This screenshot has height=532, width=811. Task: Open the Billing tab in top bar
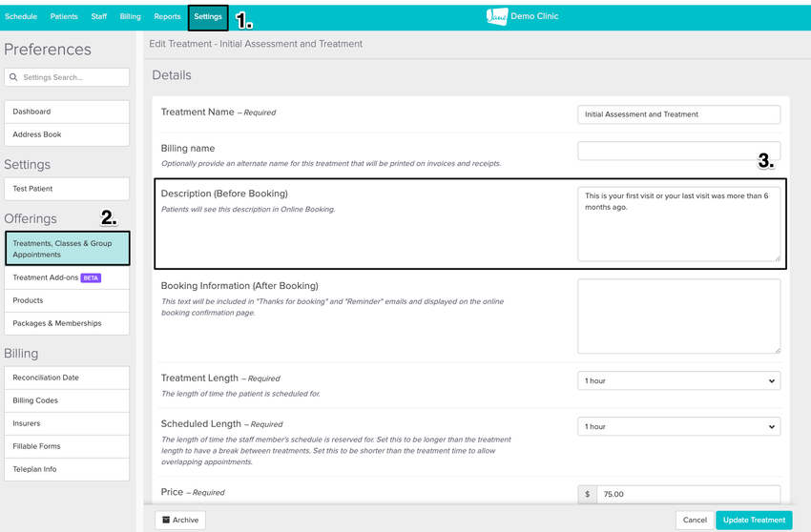[x=131, y=16]
